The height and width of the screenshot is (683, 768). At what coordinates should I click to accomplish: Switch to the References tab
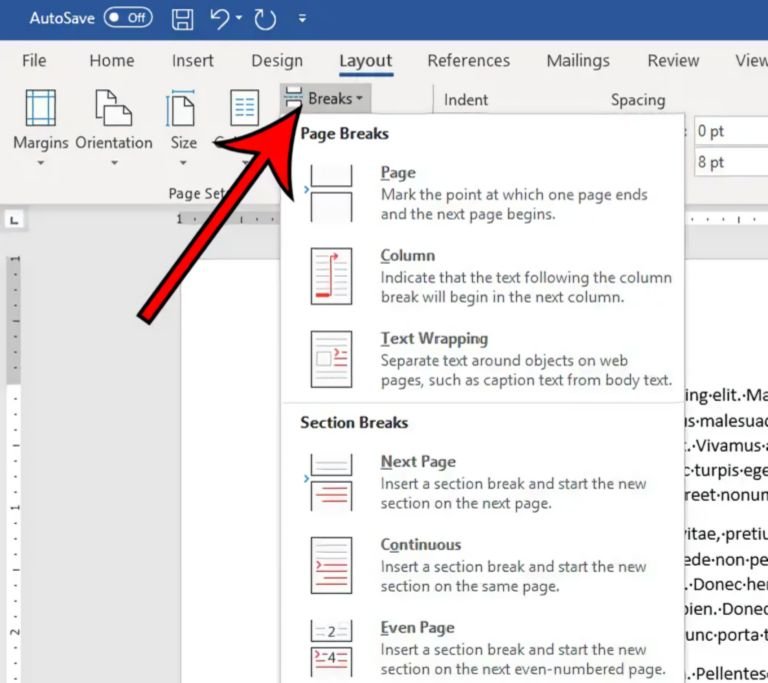(x=468, y=61)
